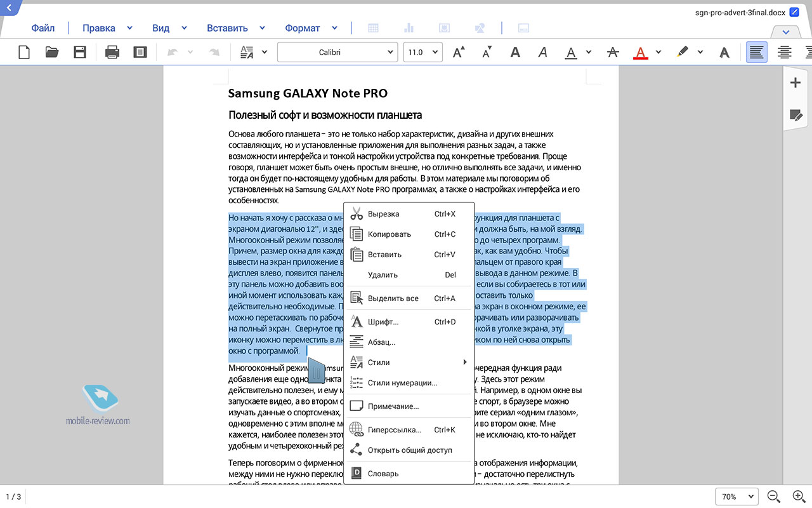The width and height of the screenshot is (812, 508).
Task: Open the Calibri font name box
Action: (337, 52)
